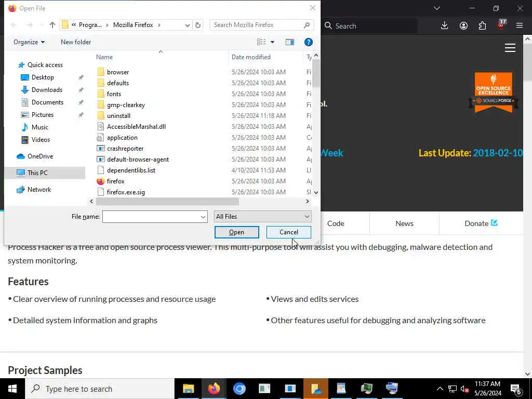Click the Progra... breadcrumb segment
Screen dimensions: 532x399
tap(90, 25)
